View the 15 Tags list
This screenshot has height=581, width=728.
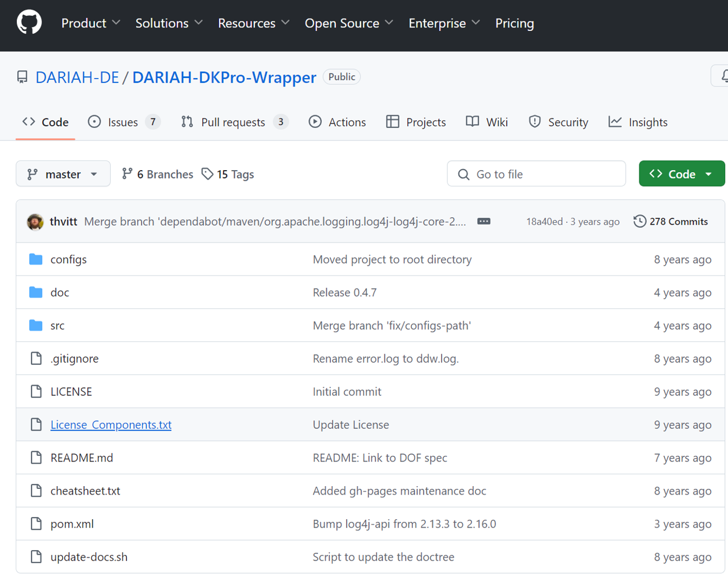228,175
